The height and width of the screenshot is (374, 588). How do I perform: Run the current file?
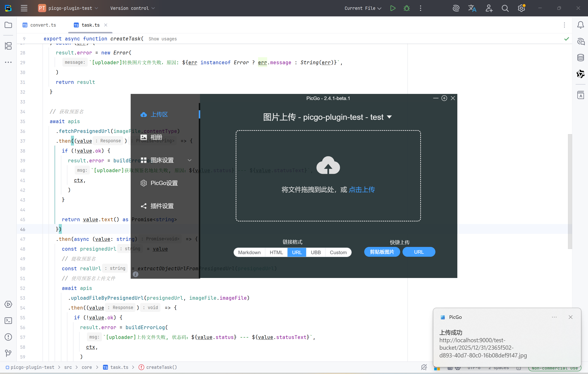pos(393,8)
